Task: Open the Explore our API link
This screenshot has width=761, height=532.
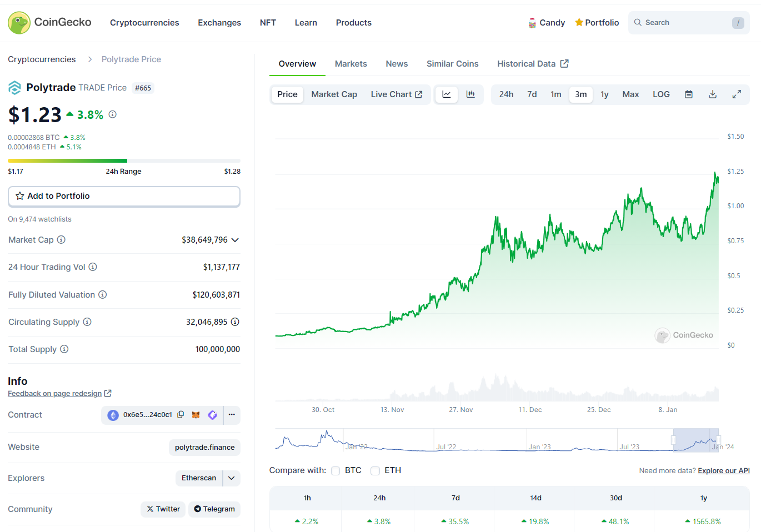Action: 723,471
